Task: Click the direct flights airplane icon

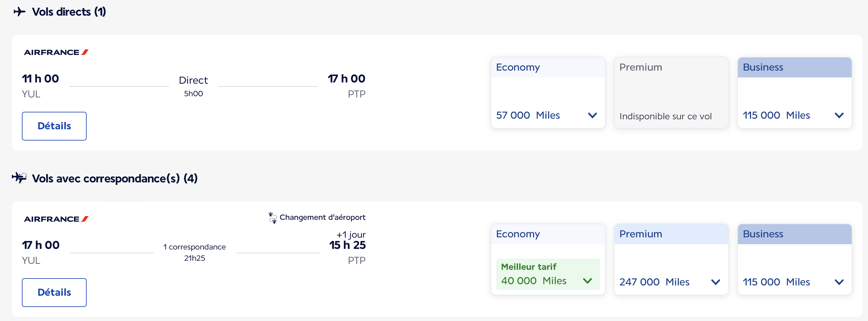Action: point(20,12)
